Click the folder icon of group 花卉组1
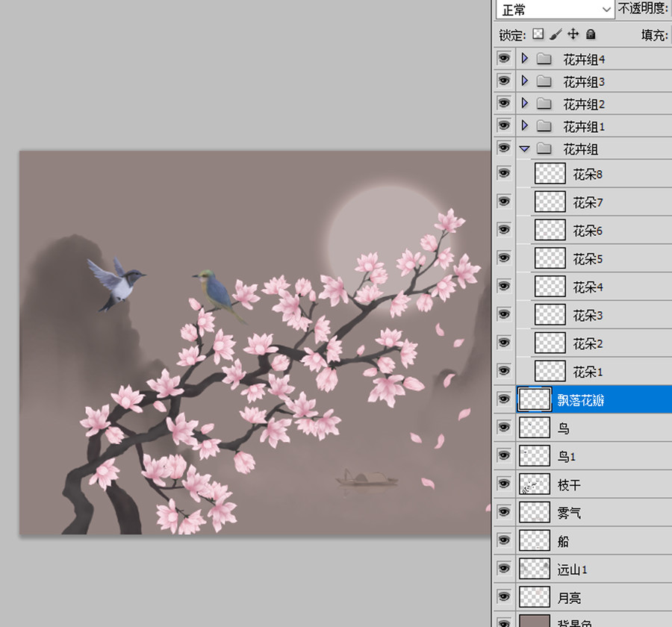The width and height of the screenshot is (672, 627). click(x=544, y=126)
